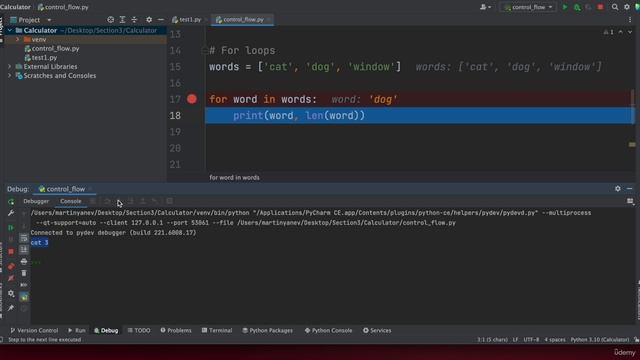This screenshot has width=640, height=360.
Task: Expand Scratches and Consoles node
Action: pos(9,76)
